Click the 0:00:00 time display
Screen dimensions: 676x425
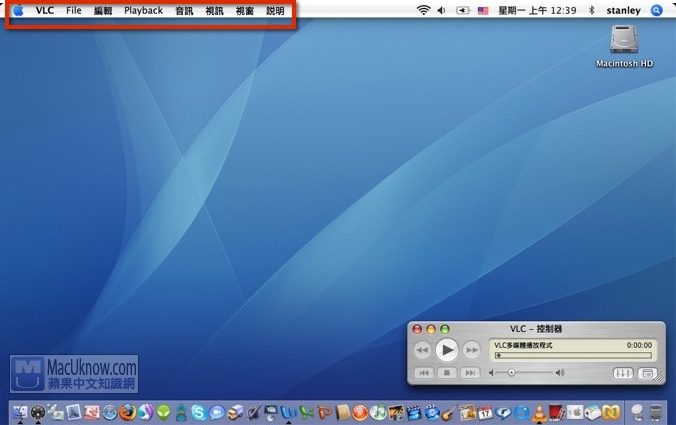pyautogui.click(x=639, y=345)
